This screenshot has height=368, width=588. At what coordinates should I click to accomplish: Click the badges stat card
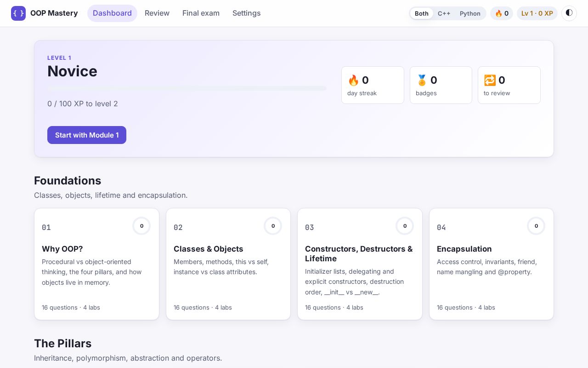click(x=441, y=85)
